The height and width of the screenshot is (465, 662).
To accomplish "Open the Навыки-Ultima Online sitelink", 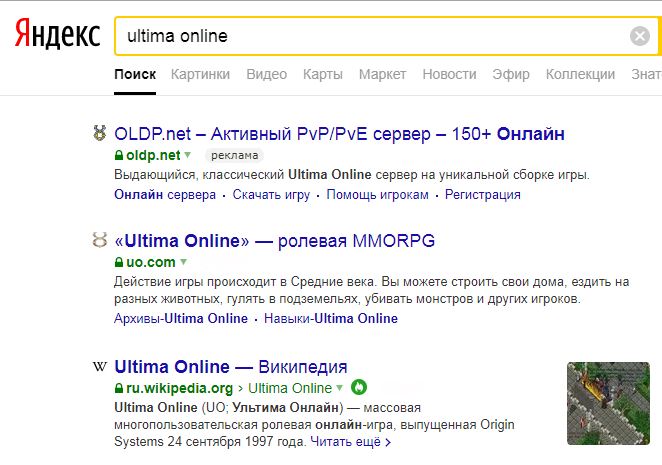I will [330, 319].
